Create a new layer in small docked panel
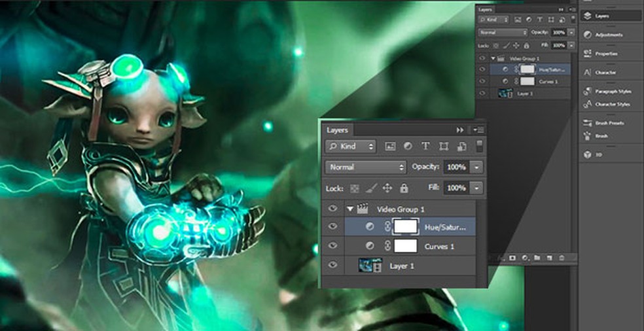This screenshot has height=331, width=644. (x=549, y=258)
